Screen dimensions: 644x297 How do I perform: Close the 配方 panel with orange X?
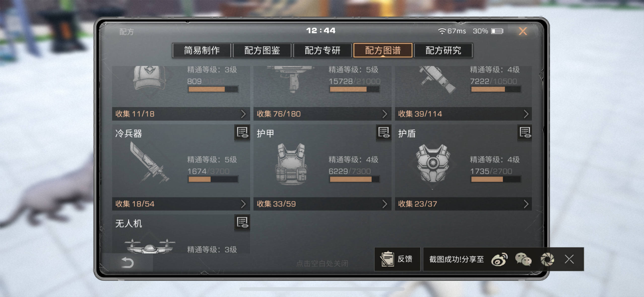coord(523,31)
